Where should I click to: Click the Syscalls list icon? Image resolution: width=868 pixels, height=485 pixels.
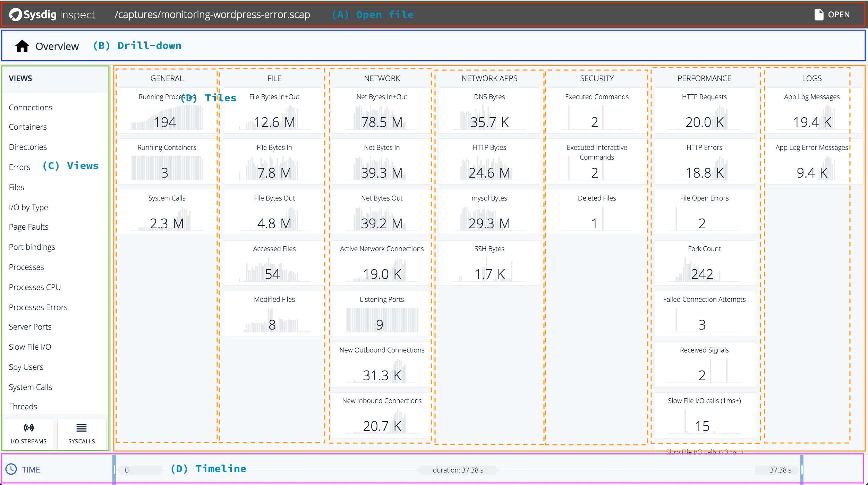click(82, 427)
